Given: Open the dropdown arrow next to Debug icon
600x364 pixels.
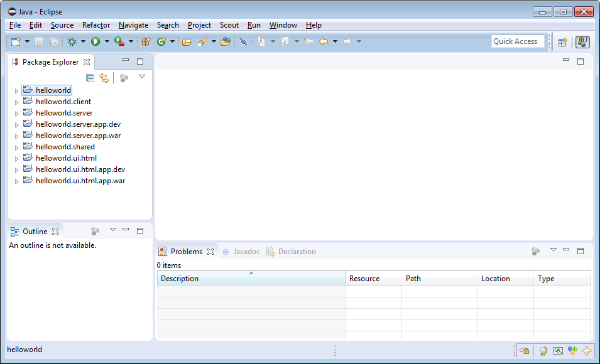Looking at the screenshot, I should tap(83, 41).
